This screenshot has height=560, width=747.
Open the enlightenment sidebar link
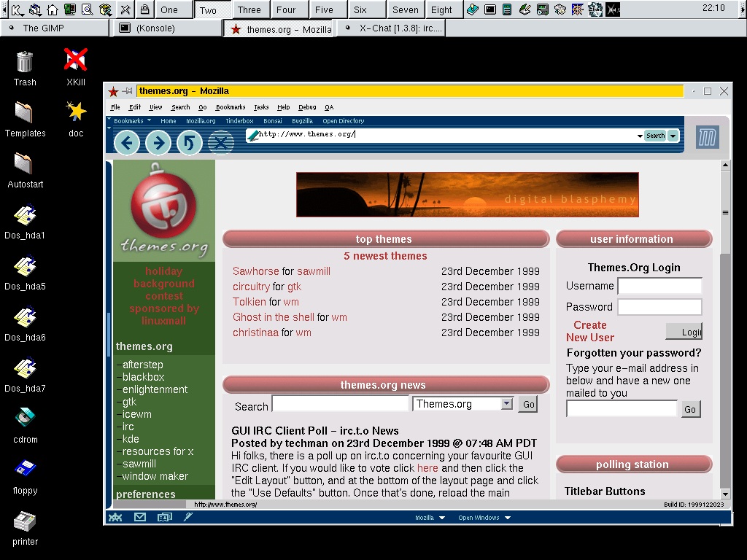155,389
